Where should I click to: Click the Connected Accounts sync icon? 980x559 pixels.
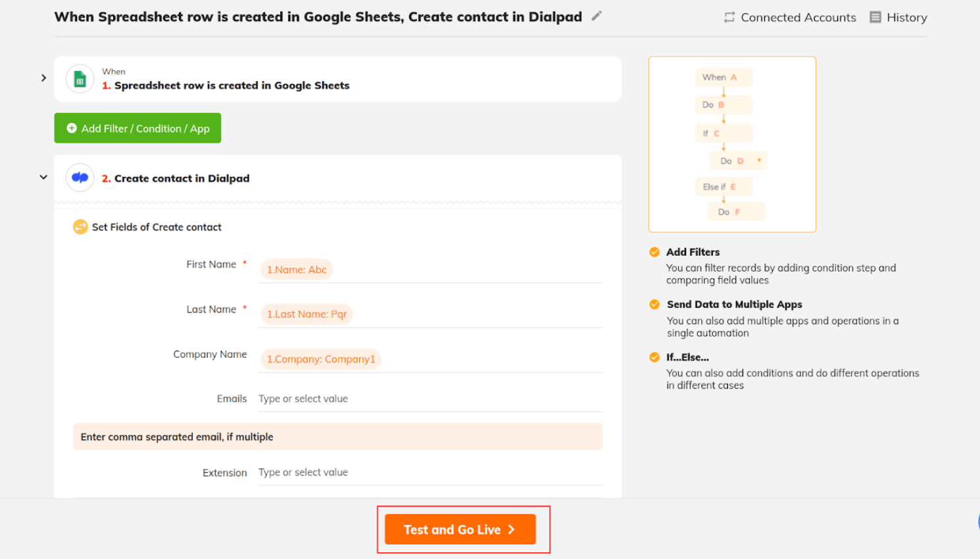click(x=729, y=17)
